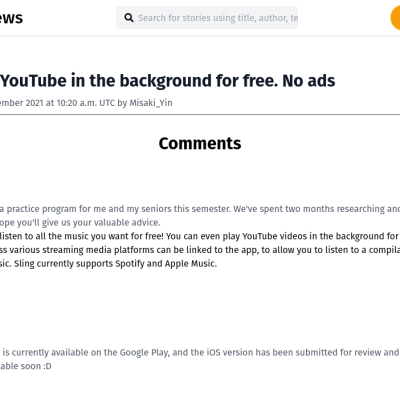Click the Comments heading

pyautogui.click(x=200, y=143)
